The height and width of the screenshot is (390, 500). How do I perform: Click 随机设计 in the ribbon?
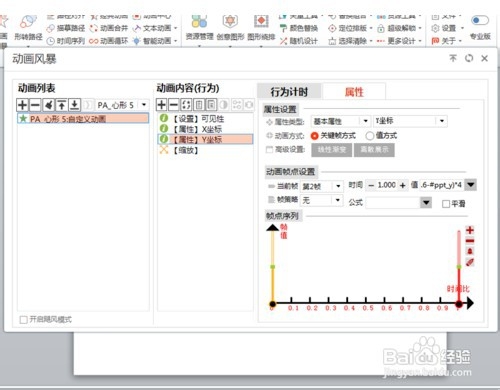pyautogui.click(x=299, y=41)
